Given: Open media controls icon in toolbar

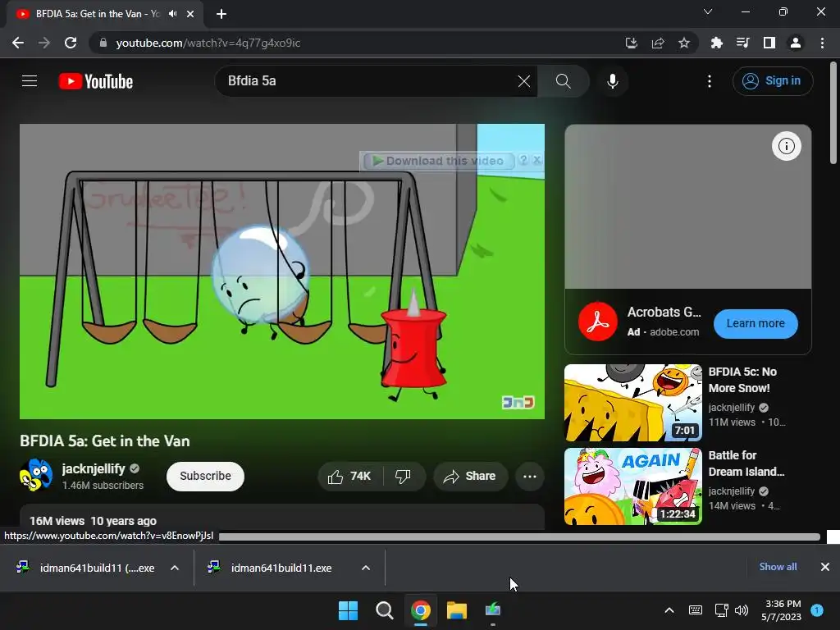Looking at the screenshot, I should [x=742, y=43].
